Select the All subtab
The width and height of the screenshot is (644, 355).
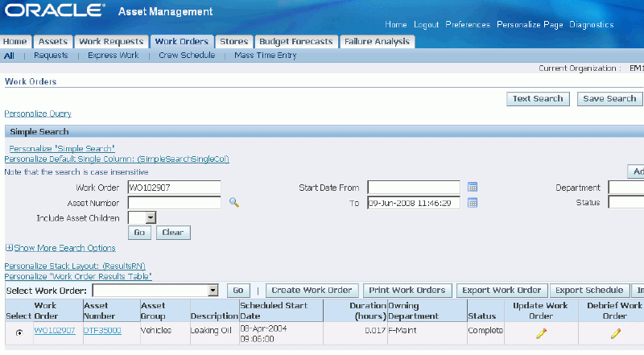pos(9,56)
